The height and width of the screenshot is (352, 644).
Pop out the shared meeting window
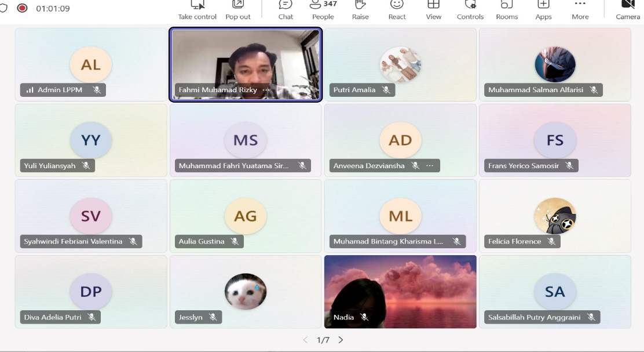pos(238,10)
